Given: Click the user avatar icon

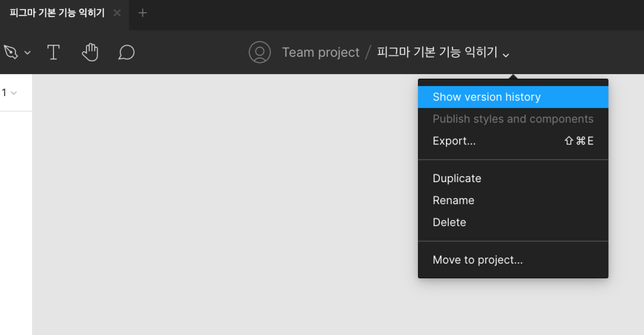Looking at the screenshot, I should coord(259,52).
